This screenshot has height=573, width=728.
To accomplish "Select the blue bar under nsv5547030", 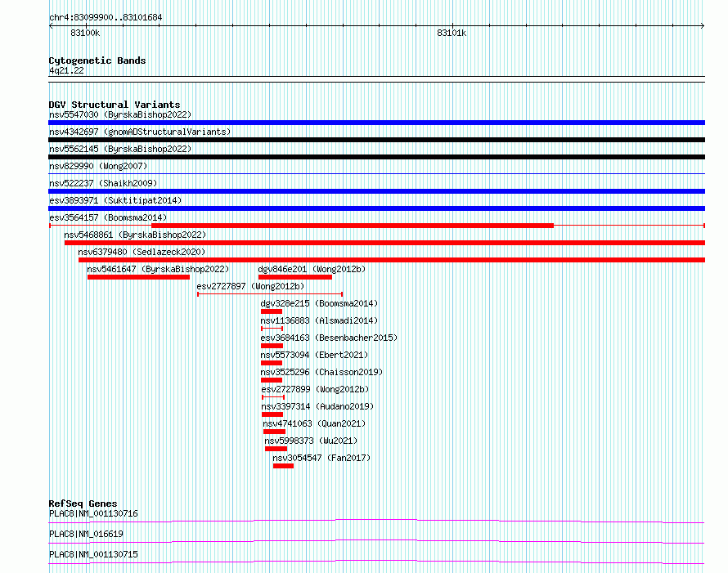I will (x=376, y=123).
